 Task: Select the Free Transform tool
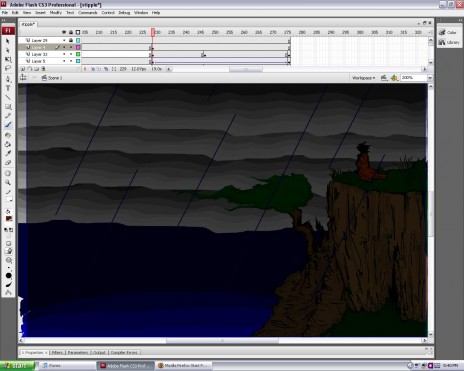[x=8, y=59]
